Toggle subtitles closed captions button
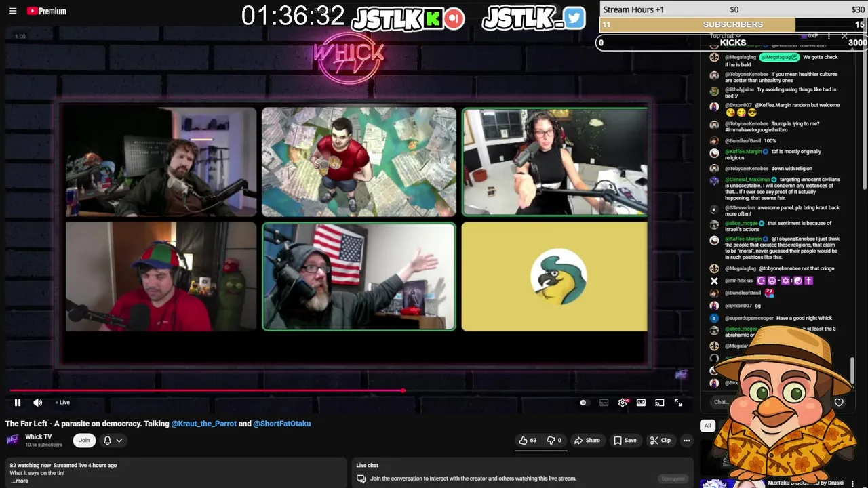868x488 pixels. (x=604, y=403)
